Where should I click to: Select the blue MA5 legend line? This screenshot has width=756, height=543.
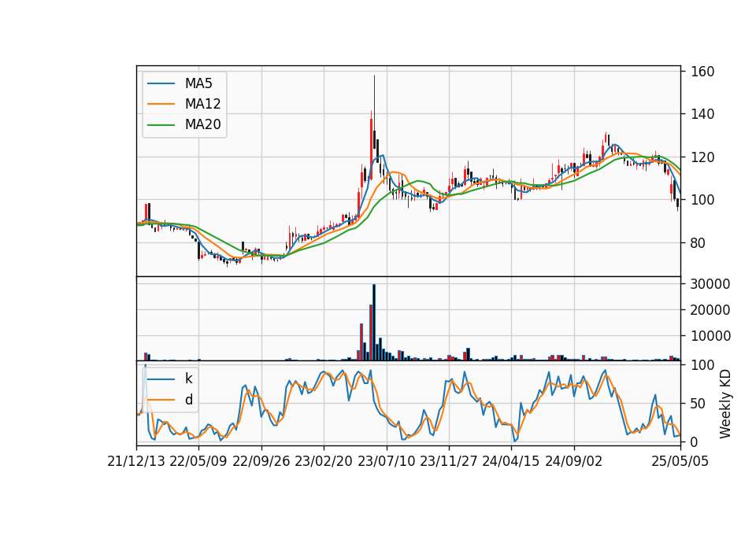161,83
